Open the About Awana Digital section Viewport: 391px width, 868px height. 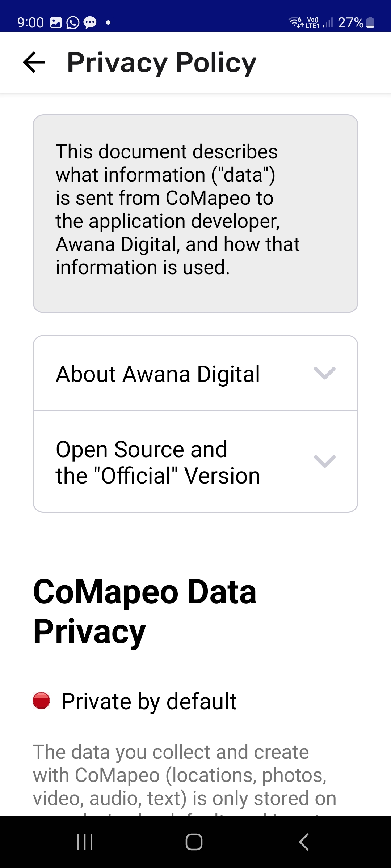click(158, 374)
